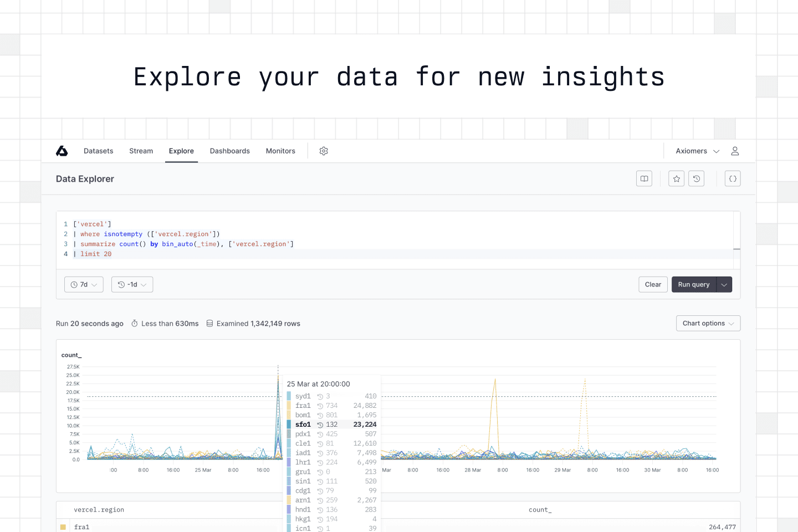The width and height of the screenshot is (798, 532).
Task: Open the Axiomers organization switcher
Action: [x=697, y=151]
